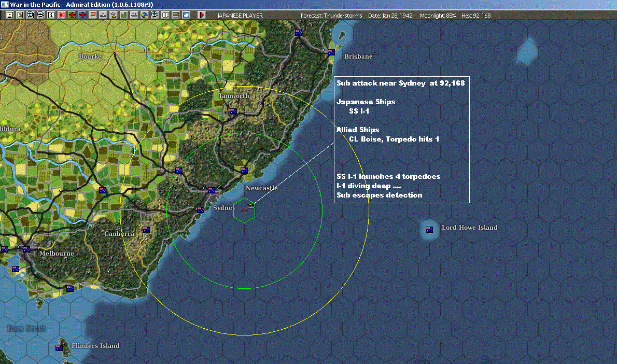Image resolution: width=617 pixels, height=364 pixels.
Task: Click the 'SS I-1' Japanese ship entry
Action: click(359, 111)
